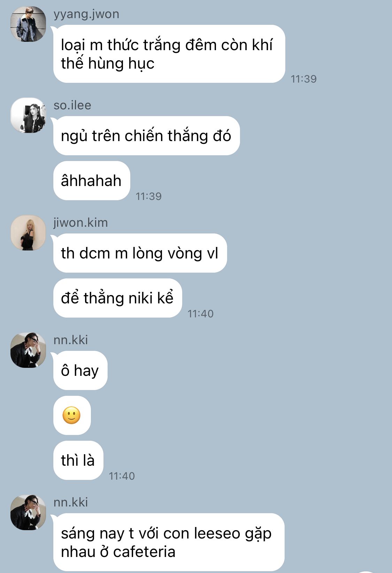This screenshot has height=573, width=392.
Task: Open yyang.jwon's profile avatar
Action: tap(28, 24)
